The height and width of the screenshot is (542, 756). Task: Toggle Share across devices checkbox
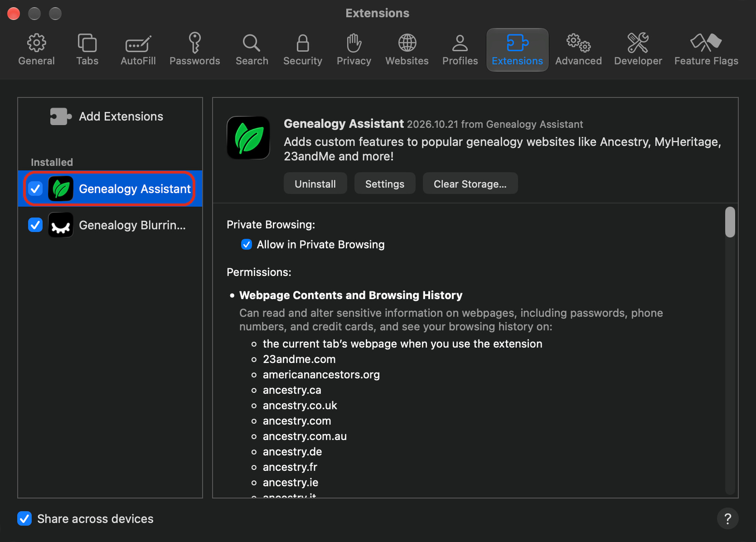point(24,518)
